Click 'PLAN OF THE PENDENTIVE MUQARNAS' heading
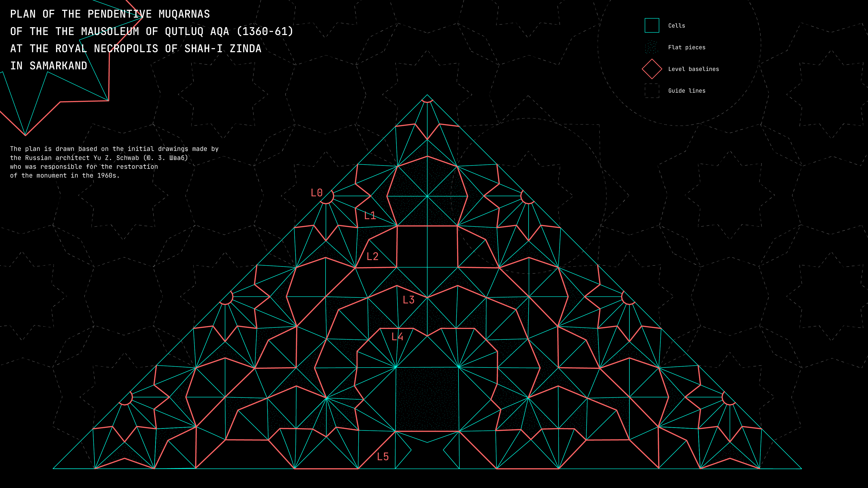 (x=110, y=14)
